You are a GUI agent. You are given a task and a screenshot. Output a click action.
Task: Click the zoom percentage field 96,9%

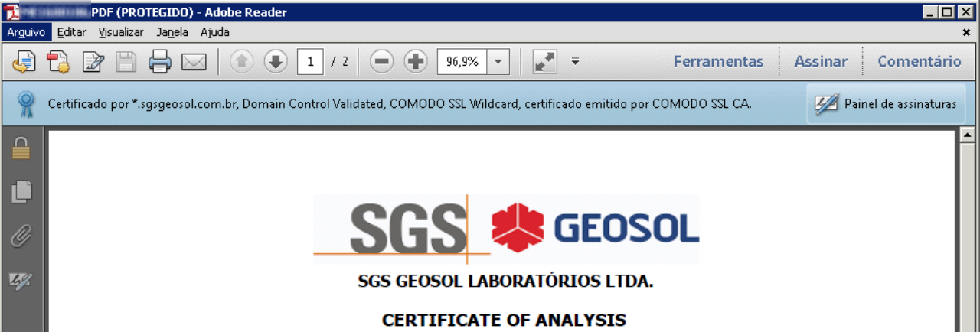coord(462,62)
